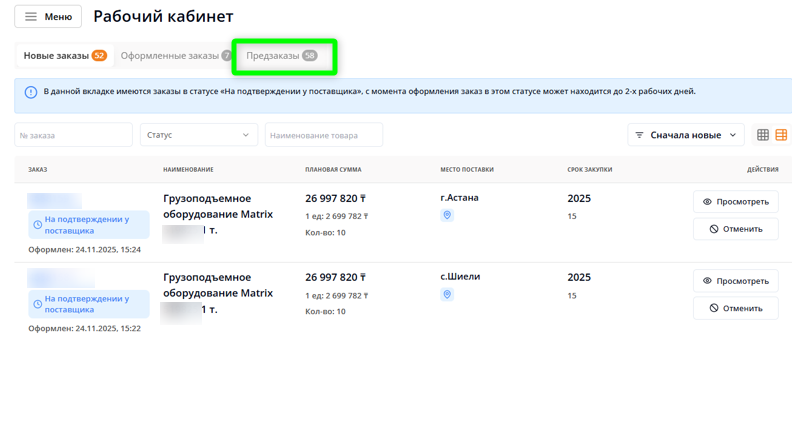
Task: Click Отменить for the с.Шиели order
Action: point(735,308)
